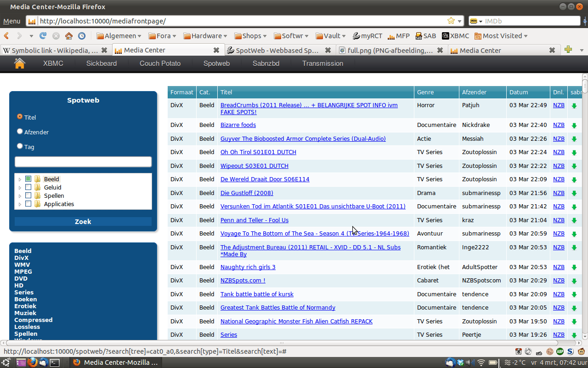588x368 pixels.
Task: Download NZB for Die Gustloff row
Action: tap(559, 193)
